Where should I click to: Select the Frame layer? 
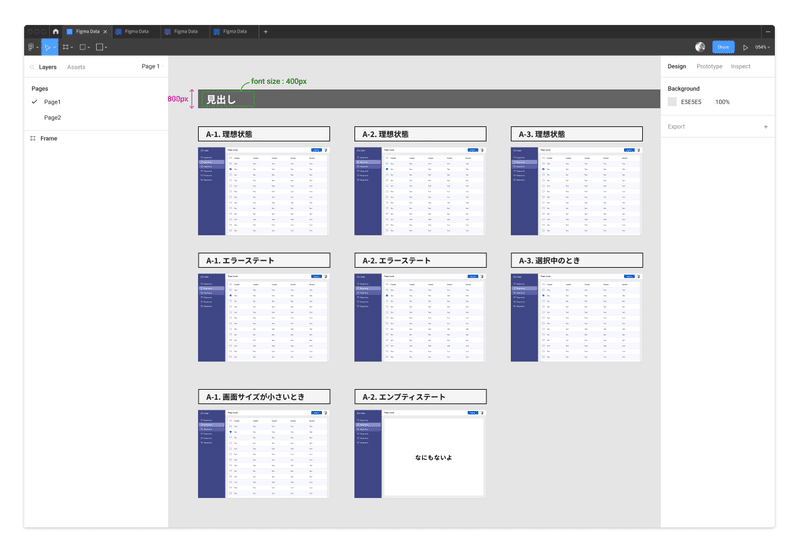(x=48, y=138)
